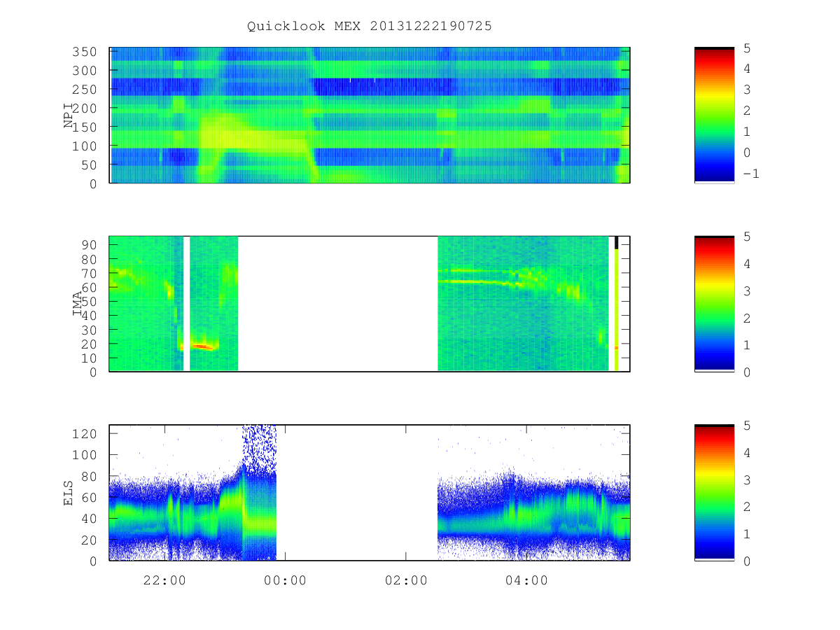Click the NPI spectrogram heat map
Screen dimensions: 840x630
tap(370, 115)
